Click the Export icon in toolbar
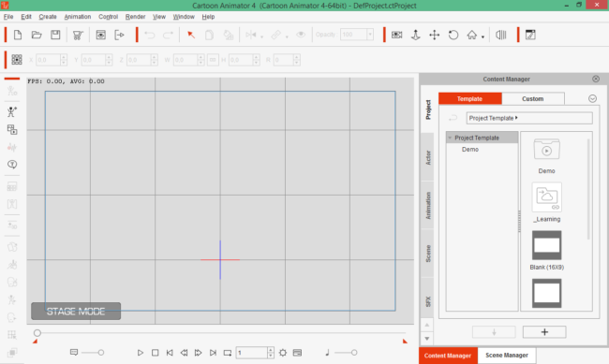 [x=119, y=35]
